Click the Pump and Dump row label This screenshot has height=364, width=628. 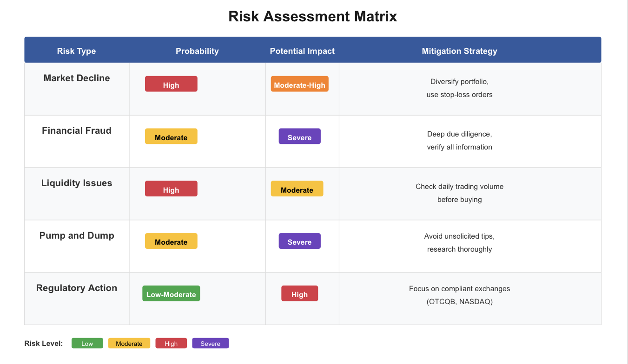pyautogui.click(x=77, y=235)
